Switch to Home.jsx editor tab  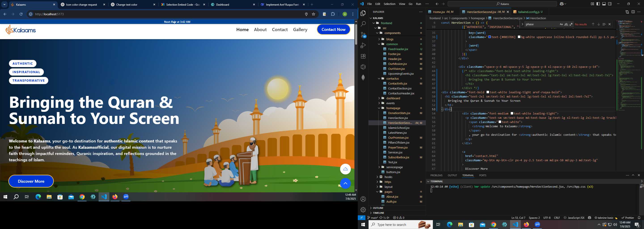click(443, 12)
